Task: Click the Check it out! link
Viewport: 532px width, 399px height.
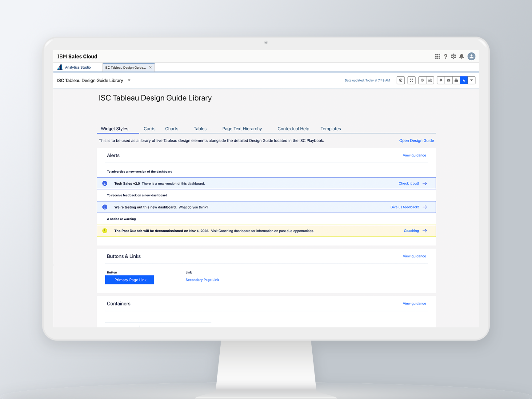Action: 409,183
